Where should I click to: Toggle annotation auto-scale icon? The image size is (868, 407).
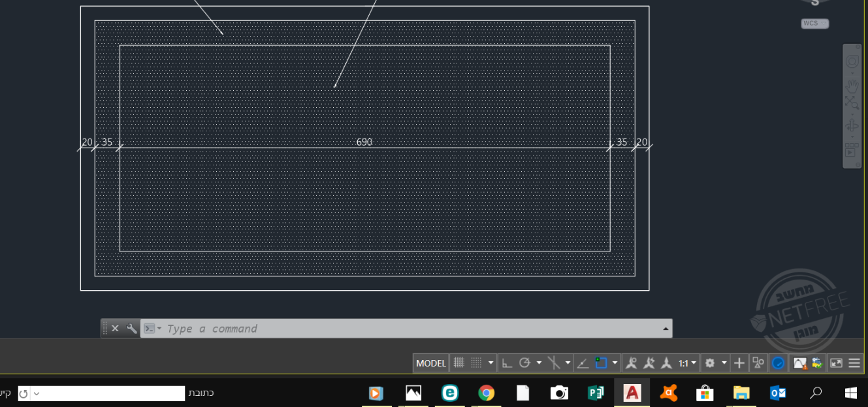pyautogui.click(x=649, y=363)
